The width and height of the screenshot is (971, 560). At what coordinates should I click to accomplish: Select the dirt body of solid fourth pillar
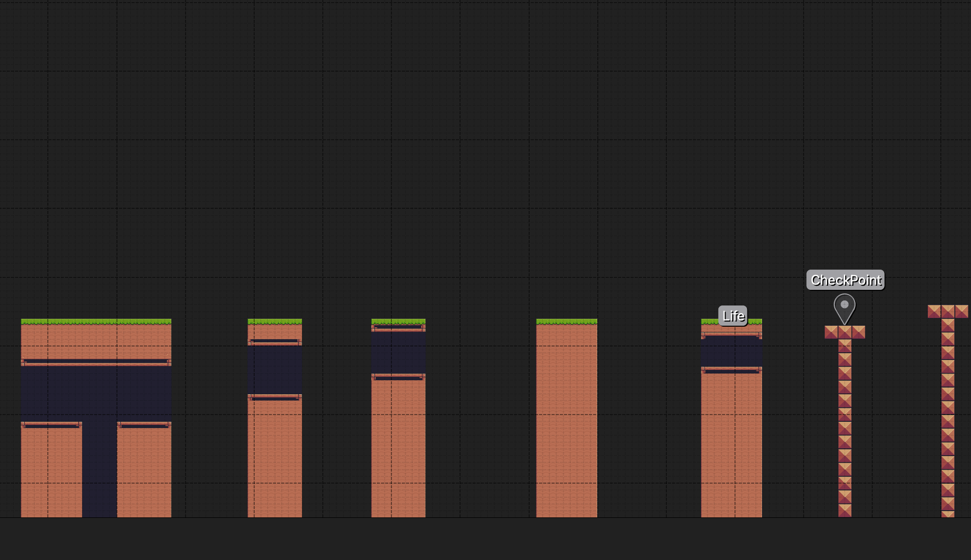coord(567,421)
